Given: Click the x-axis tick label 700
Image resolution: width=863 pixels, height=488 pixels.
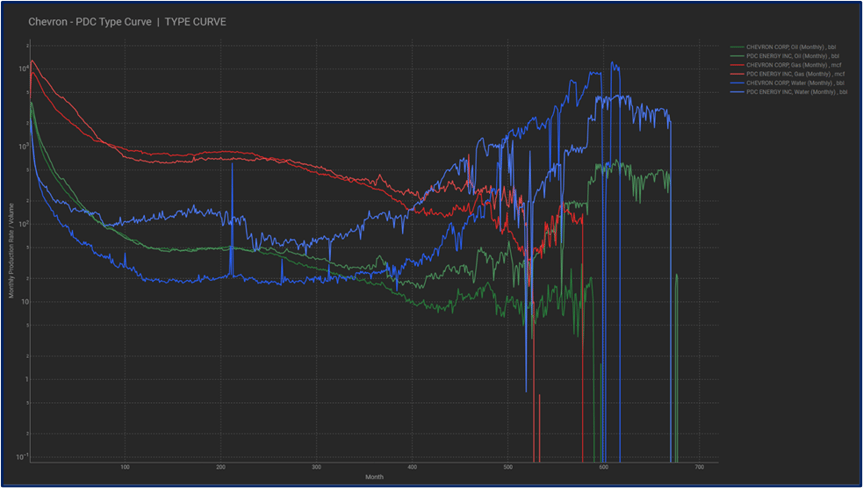Looking at the screenshot, I should [699, 467].
